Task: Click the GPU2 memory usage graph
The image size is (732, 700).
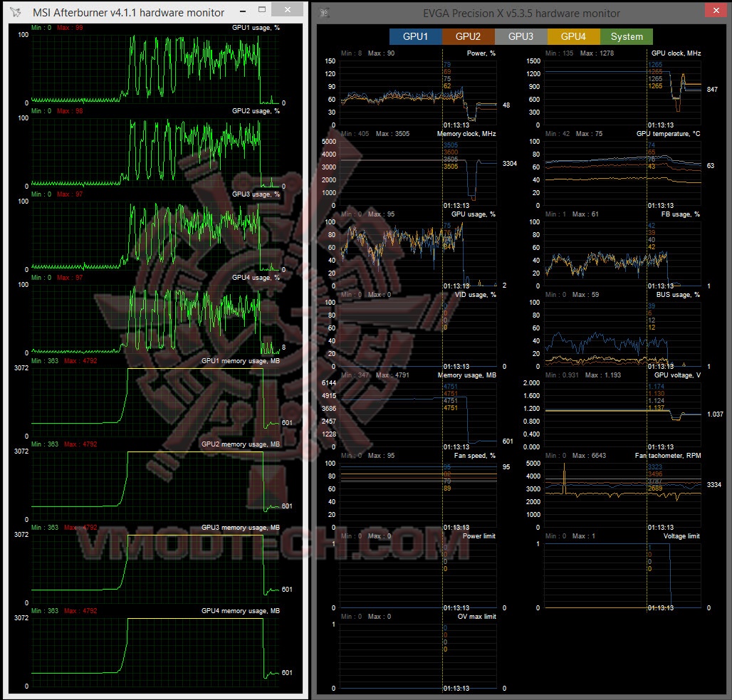Action: (x=155, y=485)
